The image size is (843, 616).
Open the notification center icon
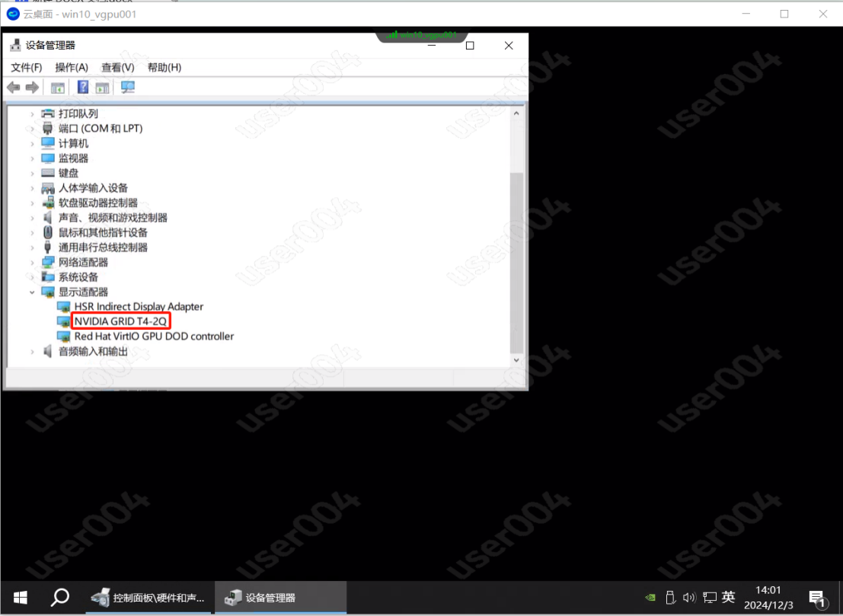(x=817, y=598)
